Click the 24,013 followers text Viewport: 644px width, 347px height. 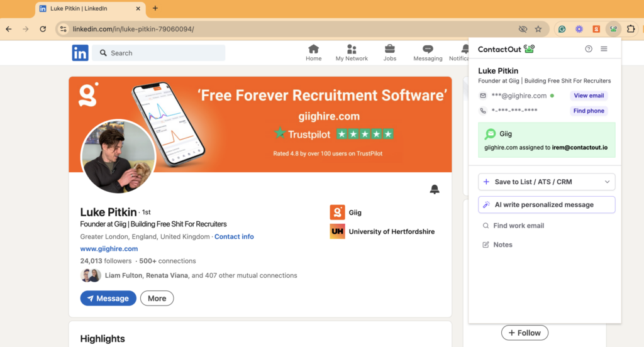[x=106, y=261]
